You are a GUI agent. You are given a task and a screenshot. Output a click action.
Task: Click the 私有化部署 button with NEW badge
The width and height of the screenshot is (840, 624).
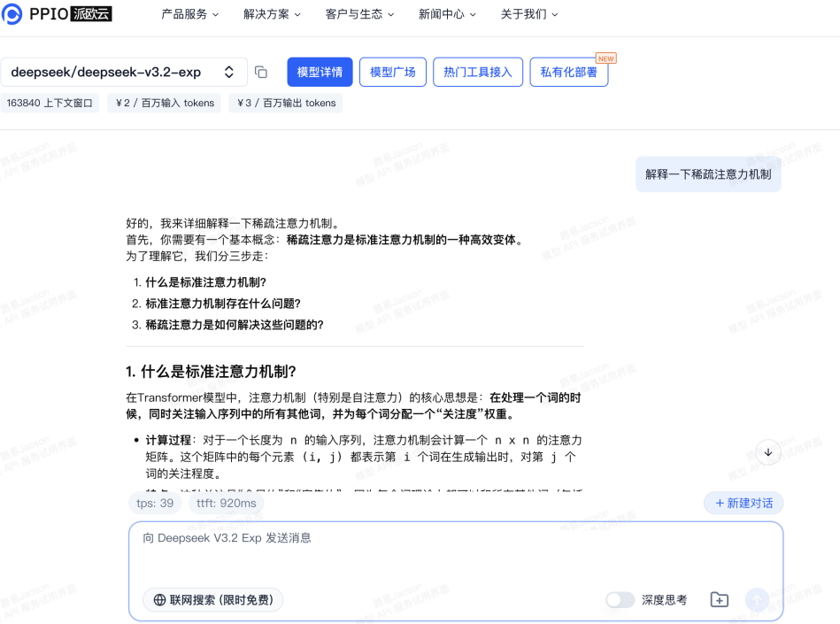568,72
